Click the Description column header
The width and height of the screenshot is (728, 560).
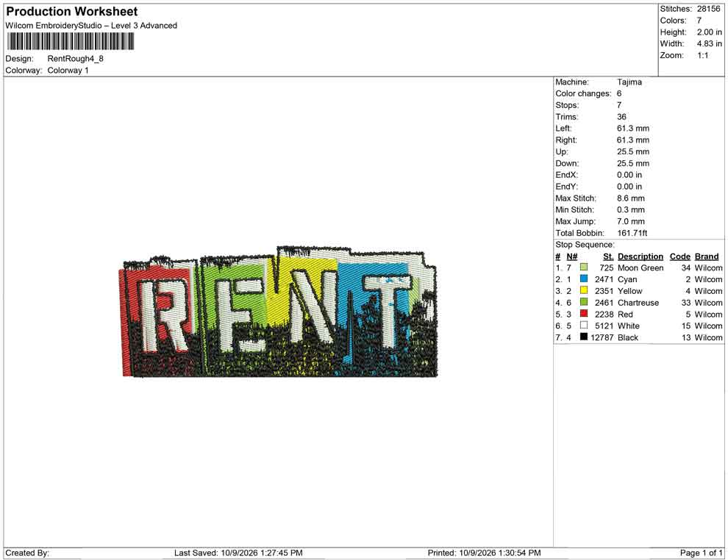pos(640,256)
